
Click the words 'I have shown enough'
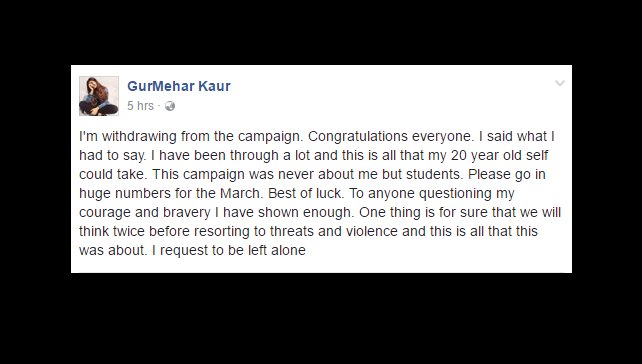tap(287, 212)
